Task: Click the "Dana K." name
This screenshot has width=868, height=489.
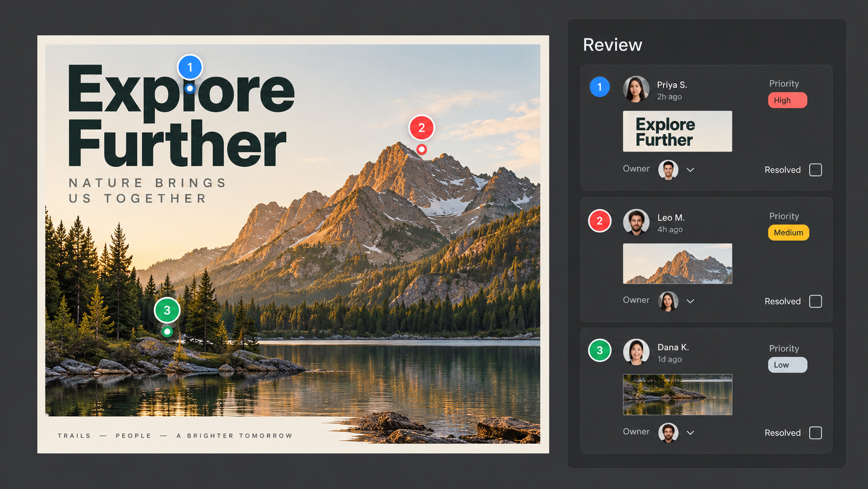Action: tap(673, 347)
